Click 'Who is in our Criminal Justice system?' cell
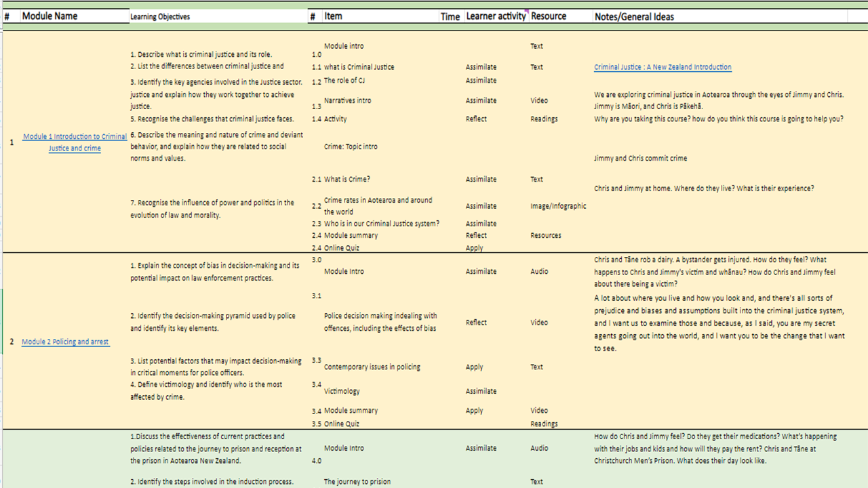This screenshot has width=868, height=488. point(381,224)
